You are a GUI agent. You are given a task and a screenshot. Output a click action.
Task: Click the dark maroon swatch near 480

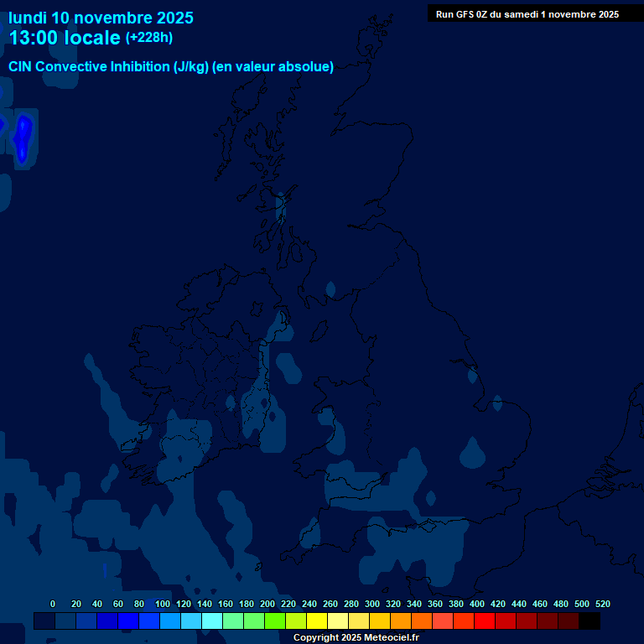(x=569, y=621)
